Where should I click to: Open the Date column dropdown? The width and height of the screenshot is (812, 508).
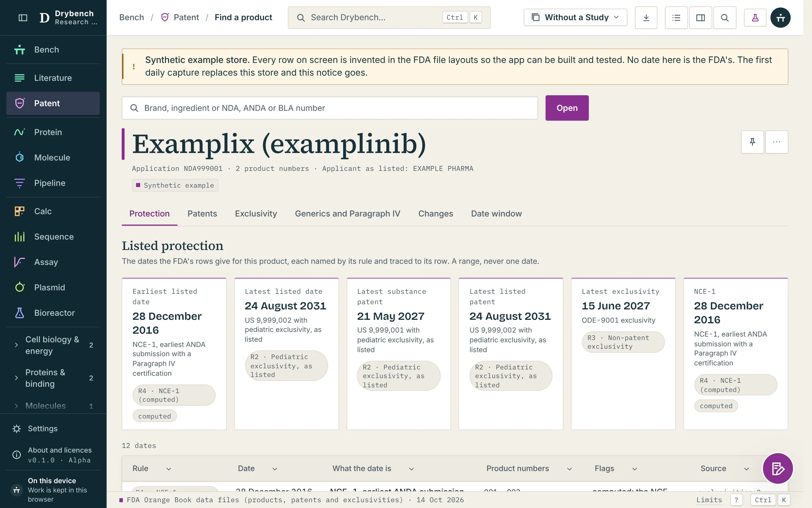coord(275,469)
